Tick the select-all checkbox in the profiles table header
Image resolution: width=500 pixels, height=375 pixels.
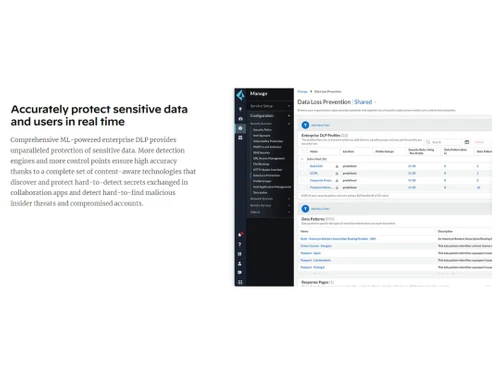(303, 151)
